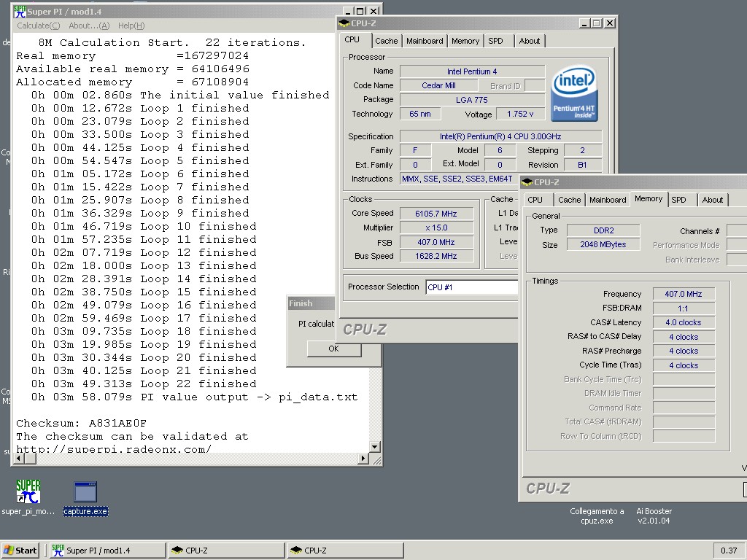
Task: Click the Voltage value 1.752 v
Action: (x=520, y=114)
